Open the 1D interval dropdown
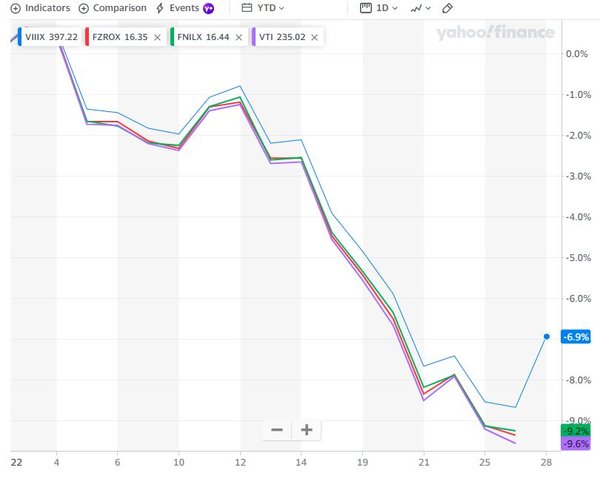This screenshot has height=479, width=600. coord(387,8)
